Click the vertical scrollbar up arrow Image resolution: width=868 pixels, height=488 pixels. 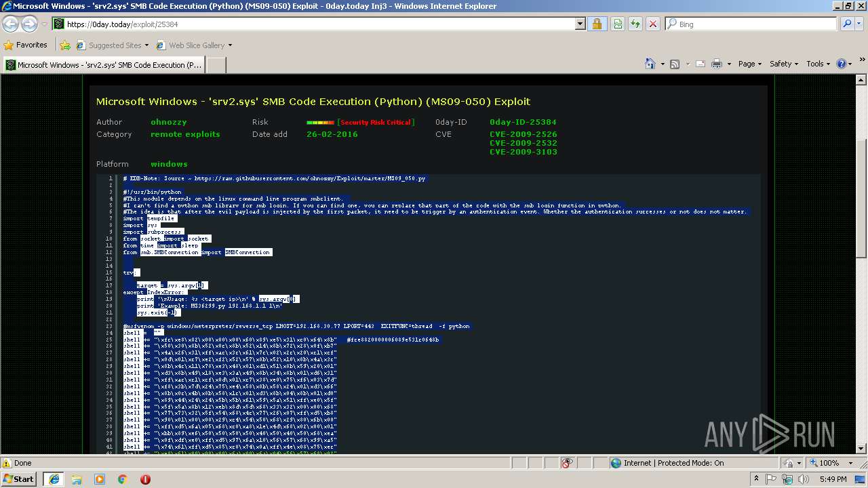[x=861, y=81]
